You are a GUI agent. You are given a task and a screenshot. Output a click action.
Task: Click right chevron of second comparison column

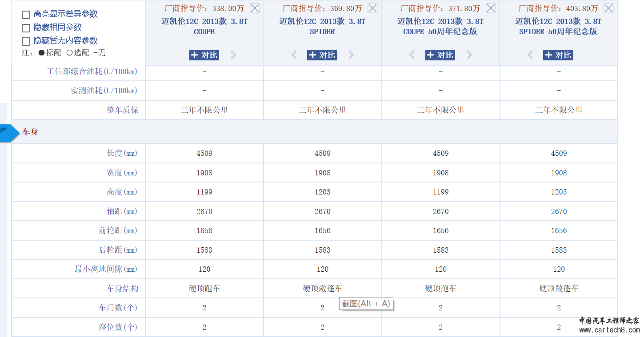[351, 55]
